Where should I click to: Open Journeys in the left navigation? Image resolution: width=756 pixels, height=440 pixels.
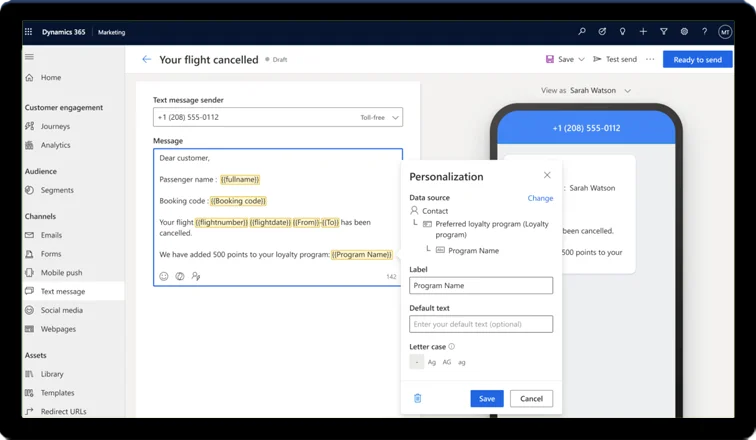point(55,126)
